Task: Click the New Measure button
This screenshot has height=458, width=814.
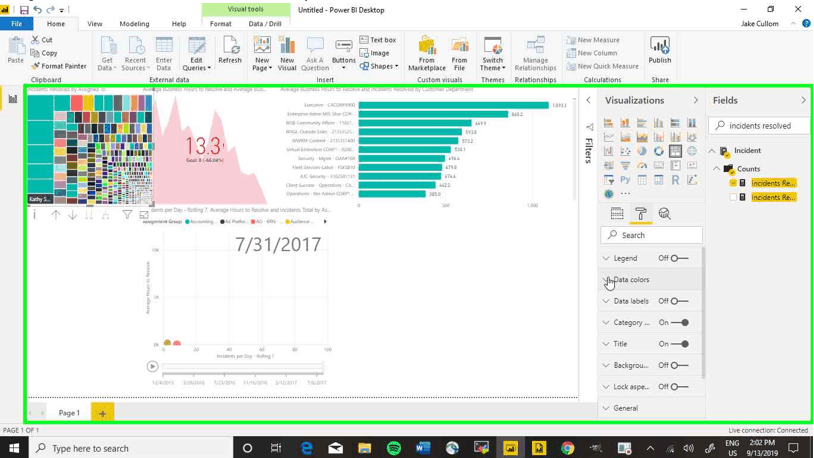Action: click(593, 39)
